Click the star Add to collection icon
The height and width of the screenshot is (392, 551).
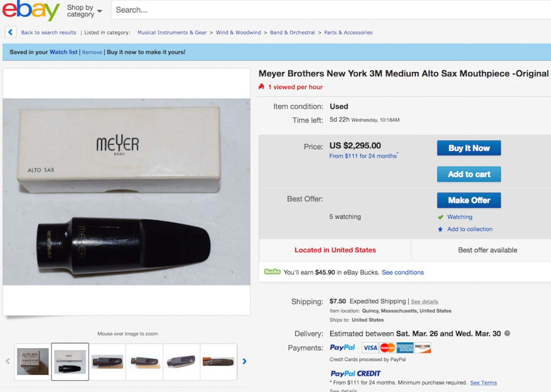point(440,229)
